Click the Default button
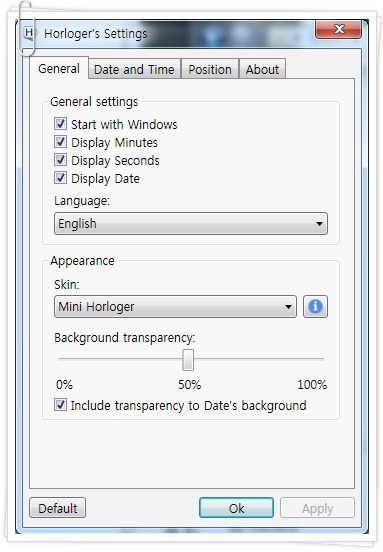 58,508
